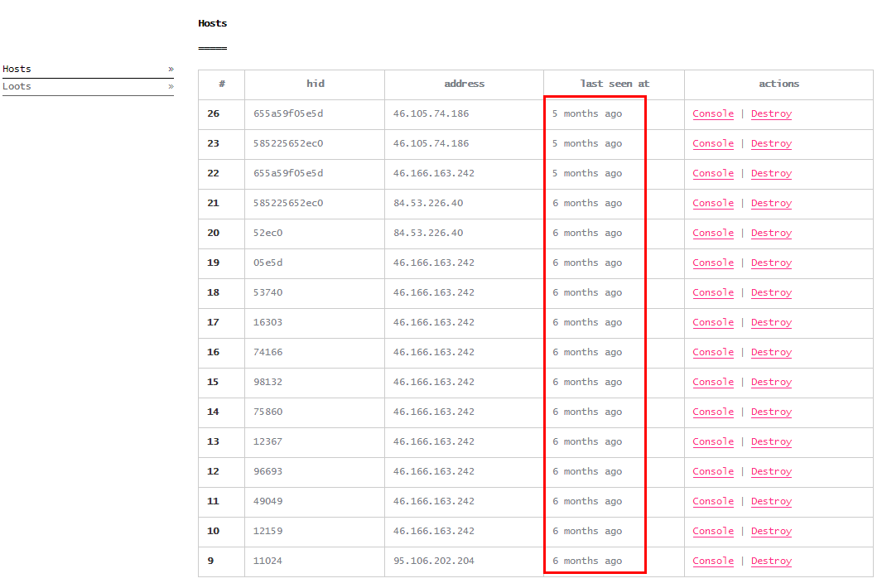Destroy host 14
Image resolution: width=882 pixels, height=588 pixels.
click(x=771, y=412)
